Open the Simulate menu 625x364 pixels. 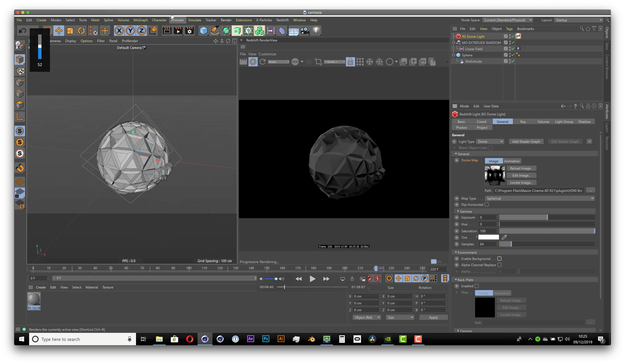coord(194,20)
